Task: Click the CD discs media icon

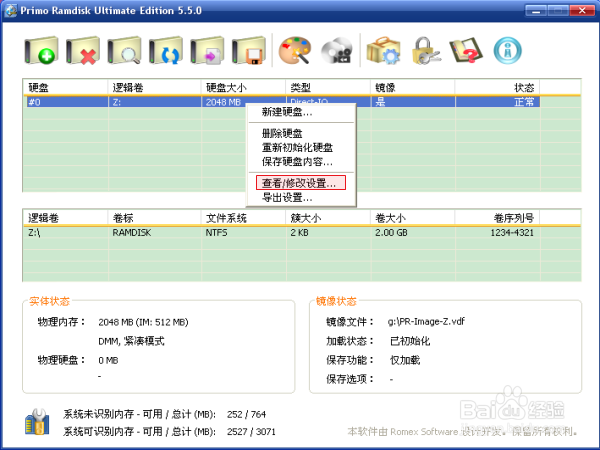Action: coord(336,51)
